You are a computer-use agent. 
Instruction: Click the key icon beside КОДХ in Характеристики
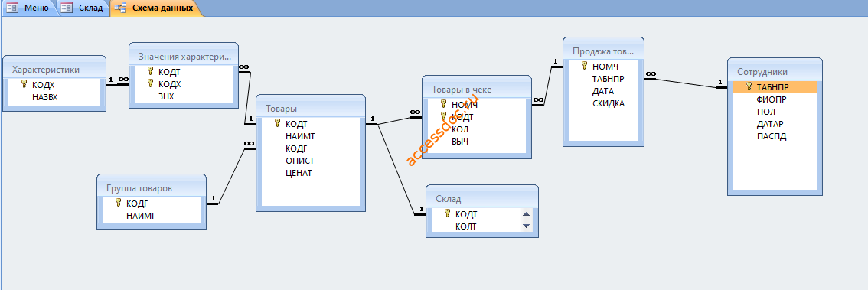pyautogui.click(x=24, y=84)
